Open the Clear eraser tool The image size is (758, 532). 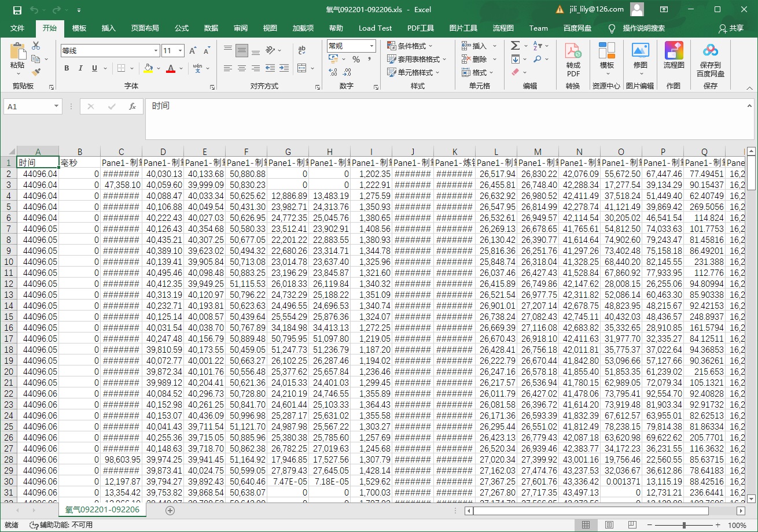(x=516, y=72)
